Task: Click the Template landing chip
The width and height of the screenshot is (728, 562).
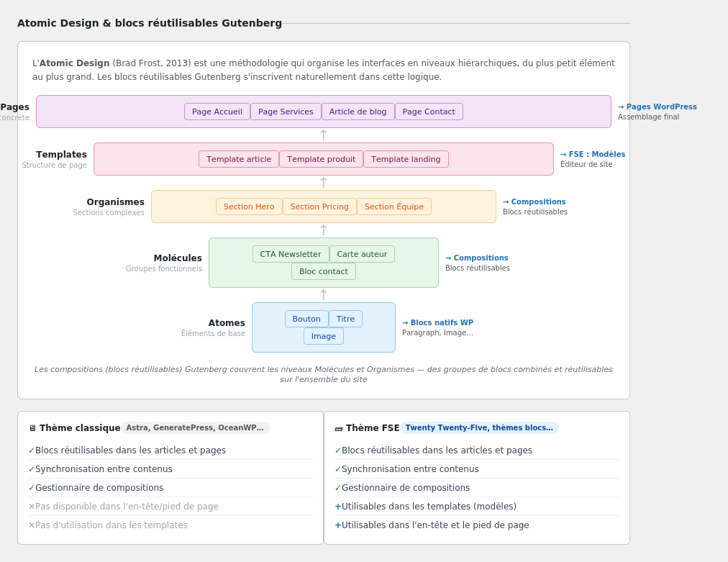Action: coord(406,159)
